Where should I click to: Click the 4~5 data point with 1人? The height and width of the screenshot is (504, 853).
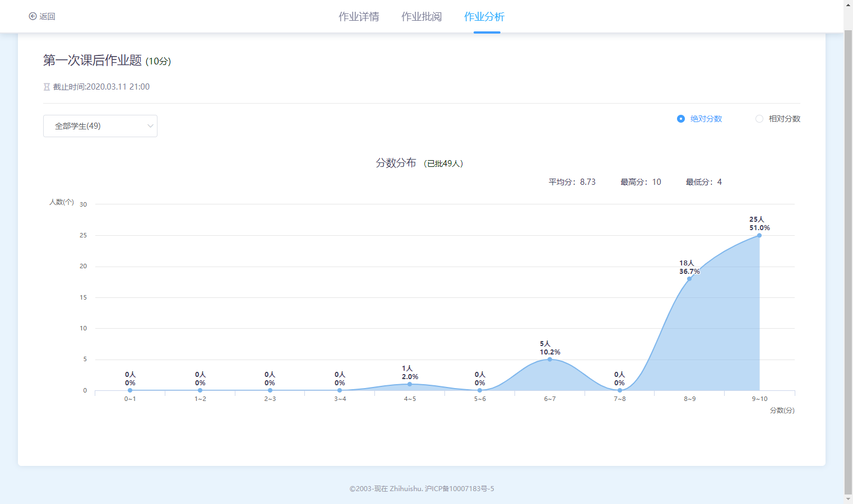point(410,384)
